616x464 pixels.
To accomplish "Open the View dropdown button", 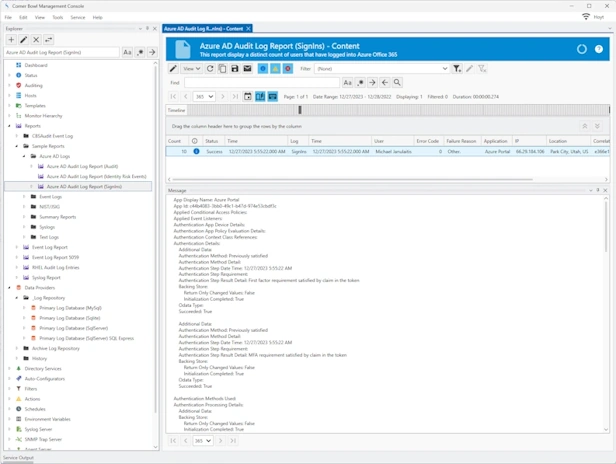I will (191, 68).
